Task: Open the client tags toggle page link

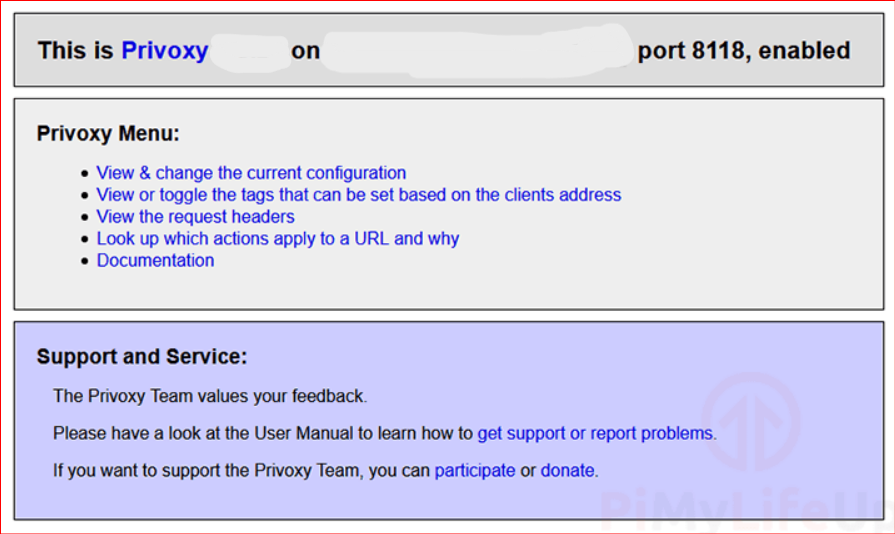Action: click(x=359, y=195)
